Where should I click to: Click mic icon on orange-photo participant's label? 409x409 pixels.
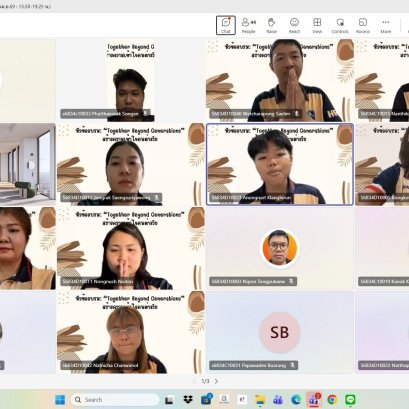tap(291, 281)
